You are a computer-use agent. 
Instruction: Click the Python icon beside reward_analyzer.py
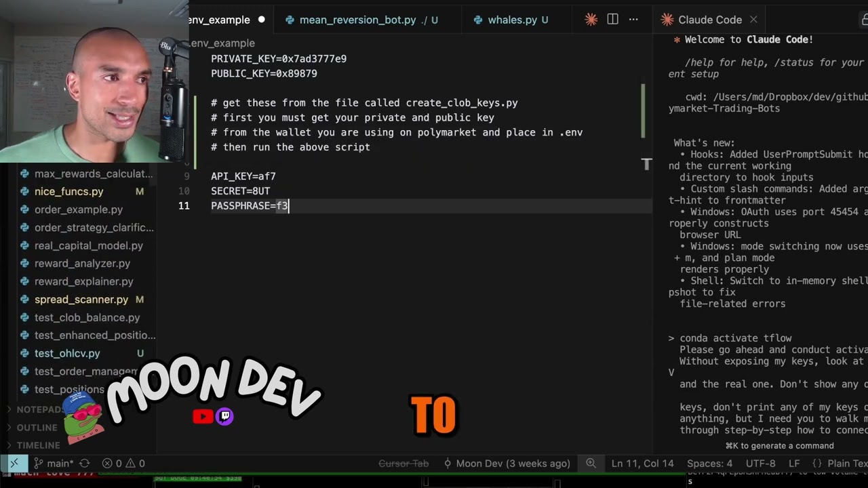[24, 263]
